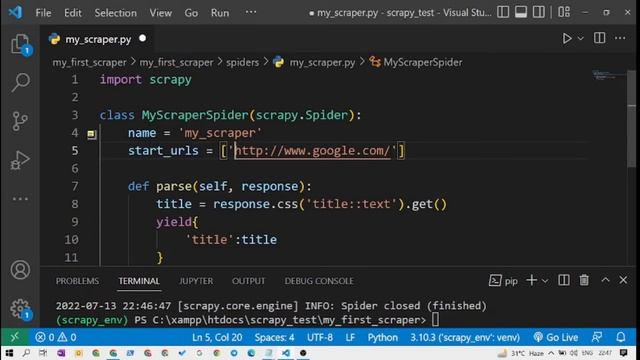This screenshot has height=360, width=640.
Task: Click the editor minimap
Action: 608,75
